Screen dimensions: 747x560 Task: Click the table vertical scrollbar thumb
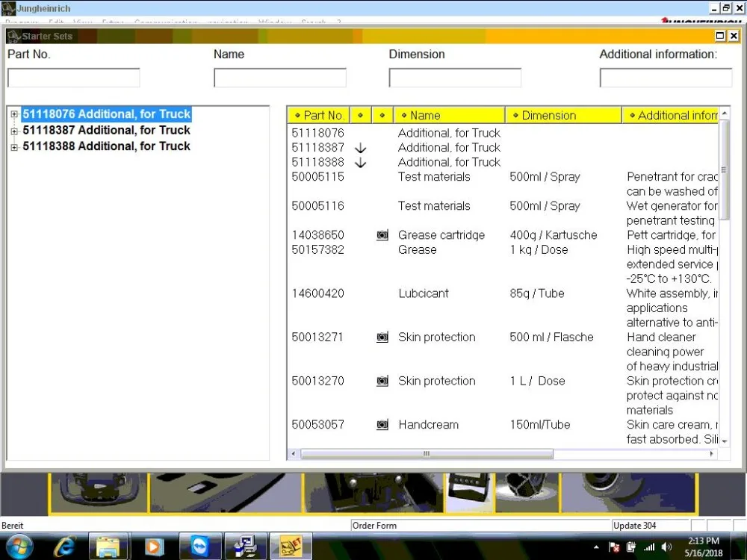tap(724, 170)
